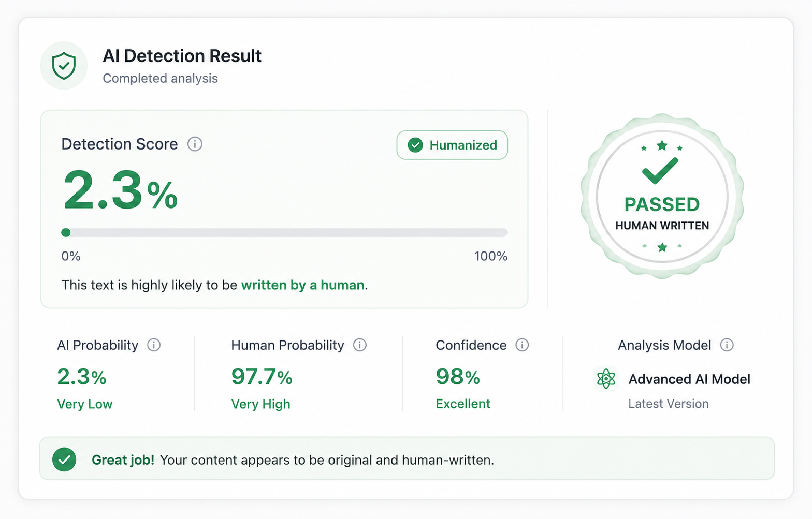Click 'Your content appears to be original' message

click(x=327, y=460)
